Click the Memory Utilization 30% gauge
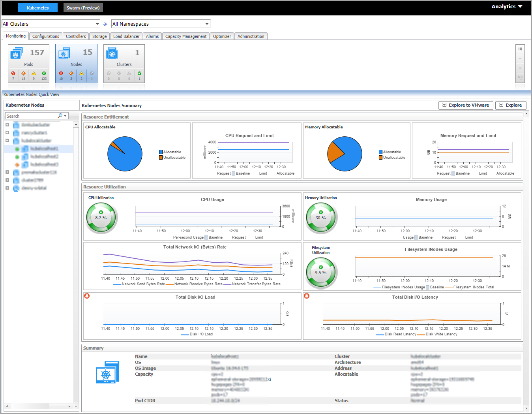This screenshot has width=532, height=414. click(x=321, y=218)
